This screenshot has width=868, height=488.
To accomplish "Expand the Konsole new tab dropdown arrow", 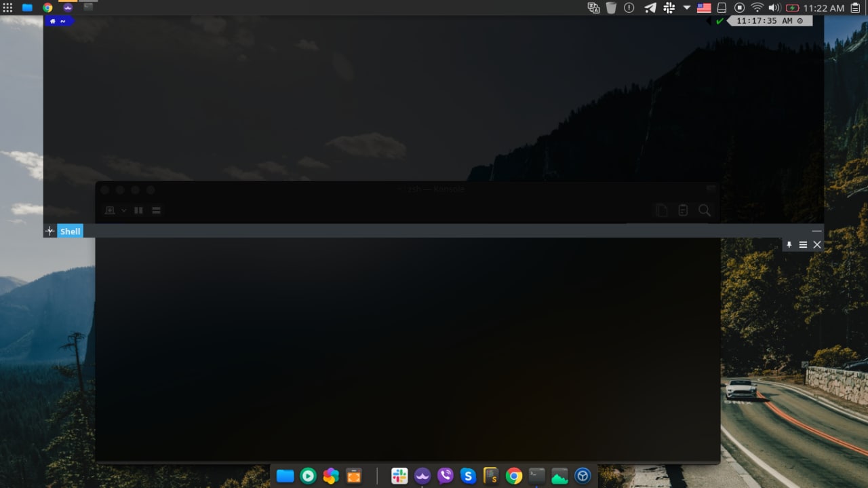I will (x=123, y=210).
